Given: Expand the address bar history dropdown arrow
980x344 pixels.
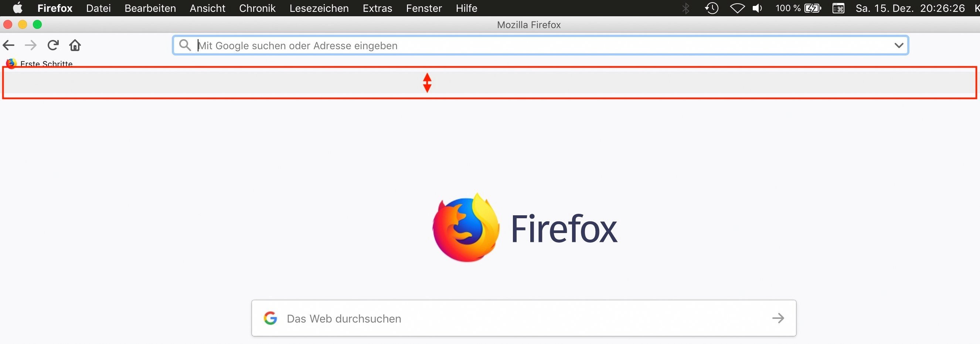Looking at the screenshot, I should click(x=899, y=45).
